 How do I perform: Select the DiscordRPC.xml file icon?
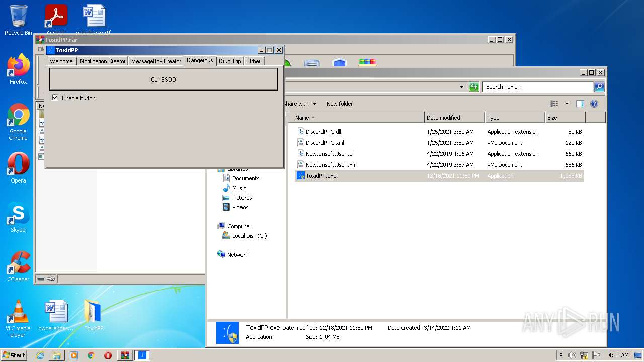point(301,143)
